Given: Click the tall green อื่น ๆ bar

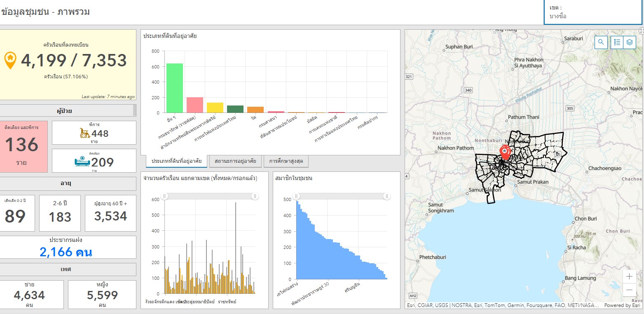Looking at the screenshot, I should [x=174, y=88].
